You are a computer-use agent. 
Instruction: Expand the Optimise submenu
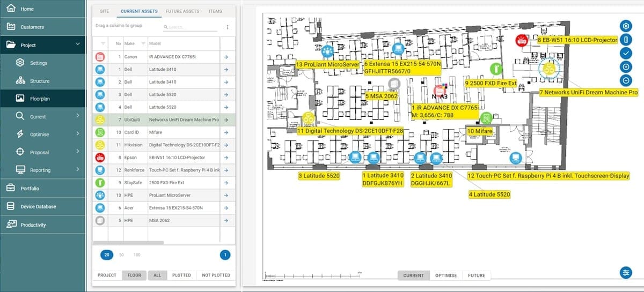78,134
